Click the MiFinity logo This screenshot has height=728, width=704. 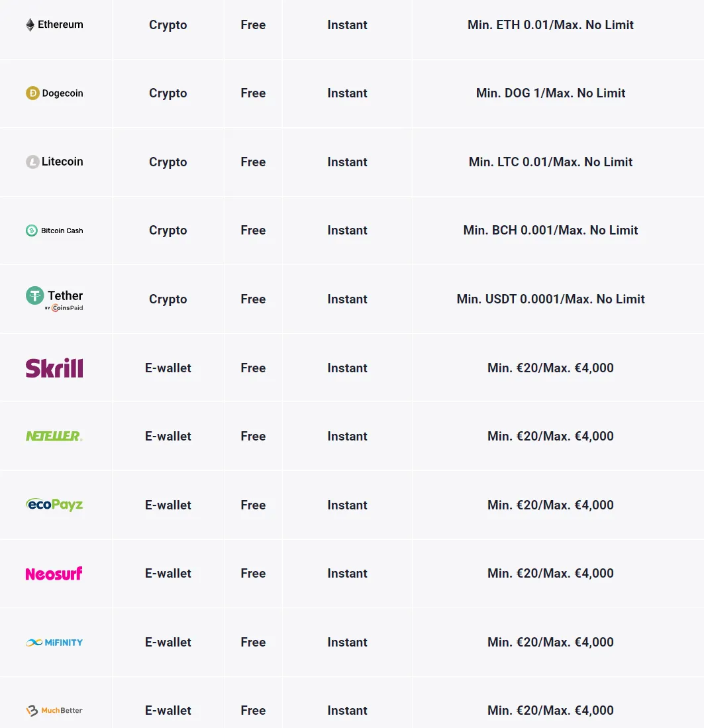54,642
